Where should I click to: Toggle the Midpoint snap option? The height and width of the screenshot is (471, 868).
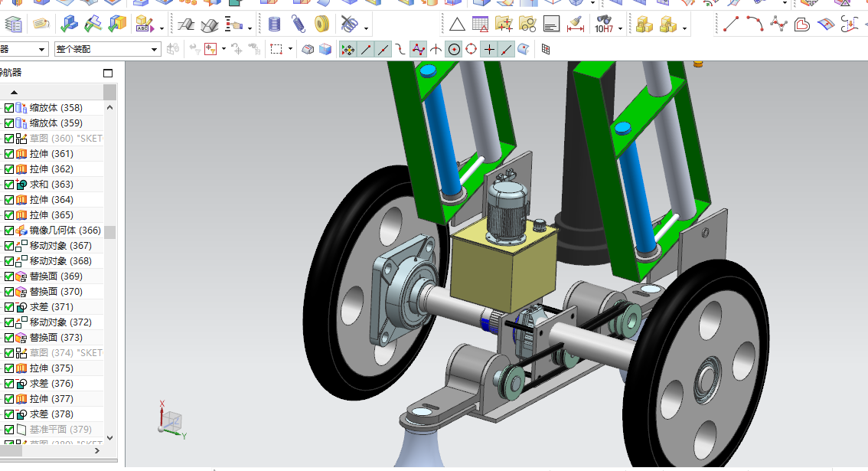coord(383,49)
